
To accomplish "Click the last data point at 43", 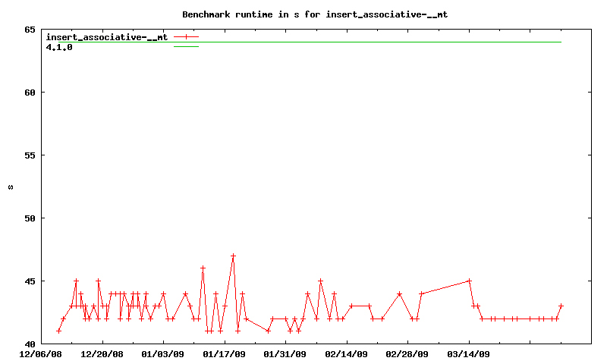I will click(x=561, y=306).
